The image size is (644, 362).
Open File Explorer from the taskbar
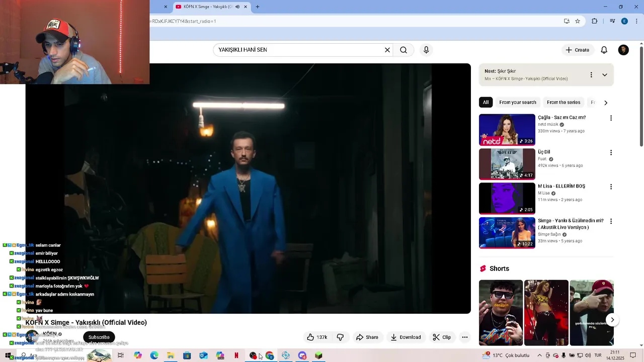171,355
